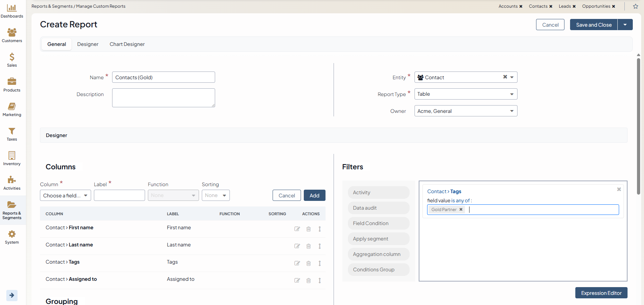Click the favorite star icon
The height and width of the screenshot is (305, 644).
(x=636, y=6)
